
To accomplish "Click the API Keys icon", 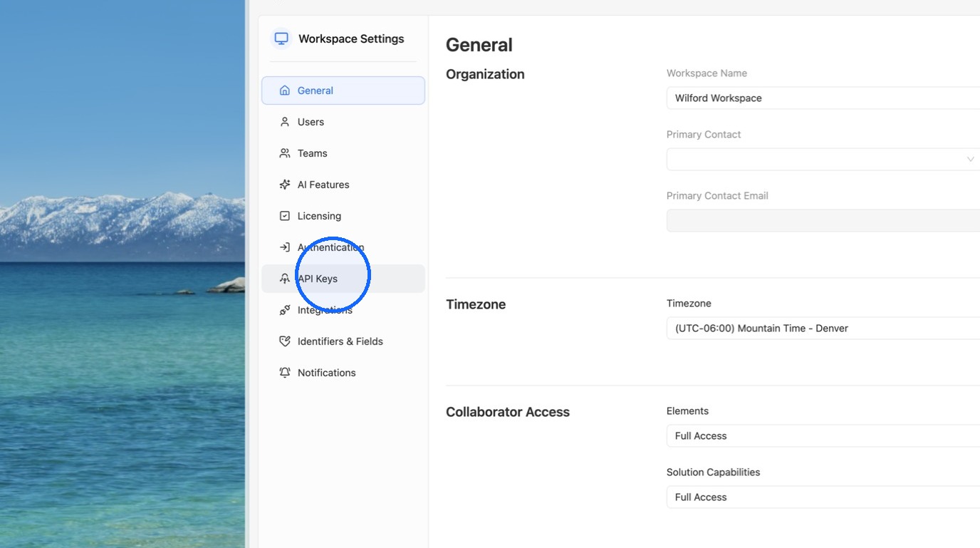I will (x=285, y=279).
